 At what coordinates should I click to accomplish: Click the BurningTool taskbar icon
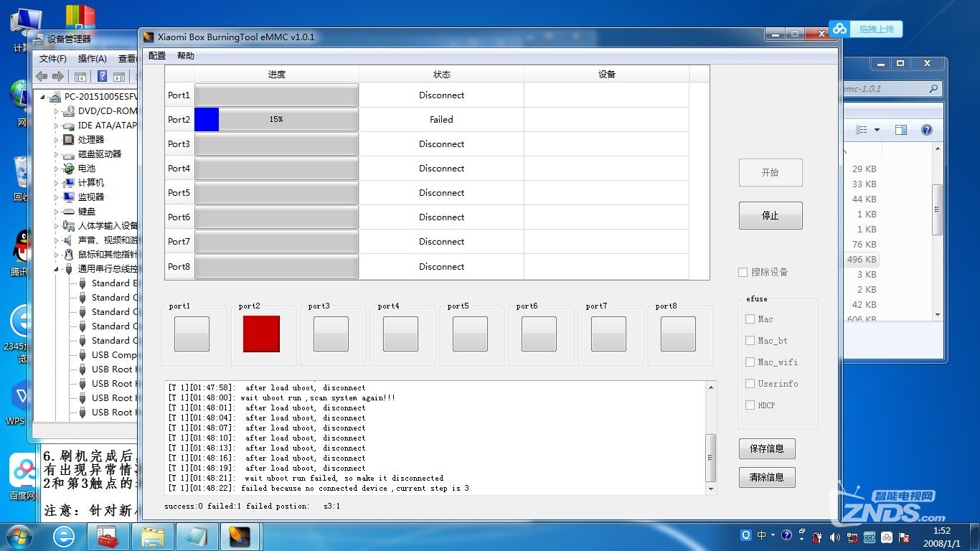pyautogui.click(x=240, y=537)
